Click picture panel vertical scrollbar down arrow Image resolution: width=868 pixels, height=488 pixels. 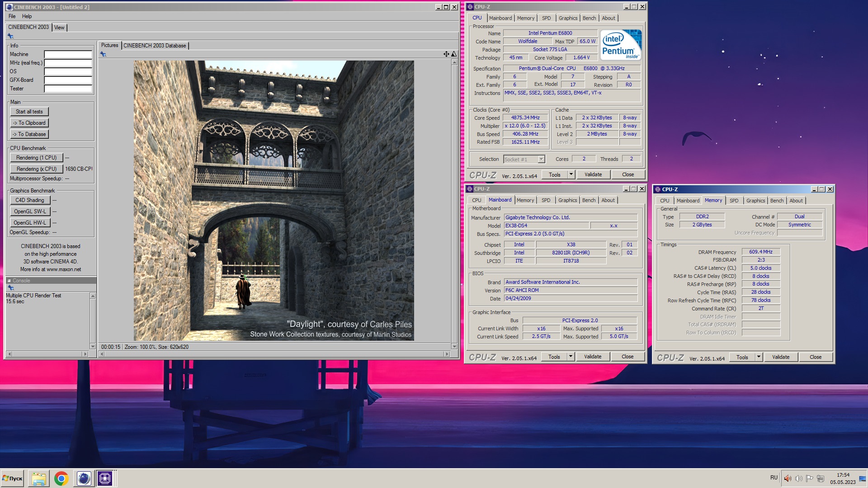454,347
